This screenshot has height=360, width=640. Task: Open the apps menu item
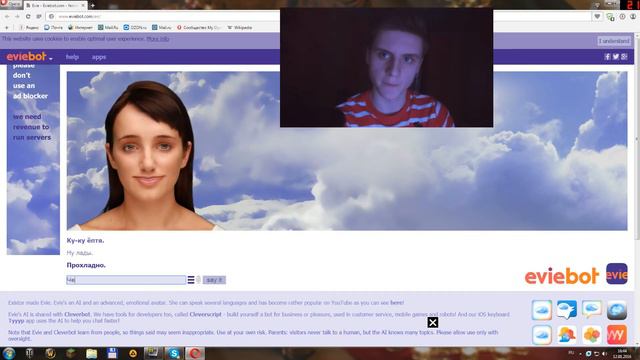point(99,57)
